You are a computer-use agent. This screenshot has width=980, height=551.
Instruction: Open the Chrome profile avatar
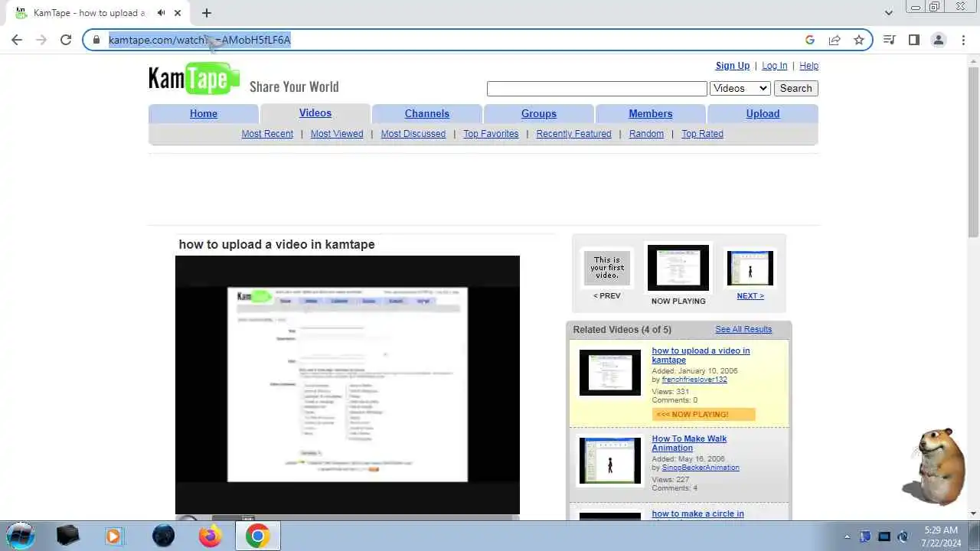tap(939, 40)
